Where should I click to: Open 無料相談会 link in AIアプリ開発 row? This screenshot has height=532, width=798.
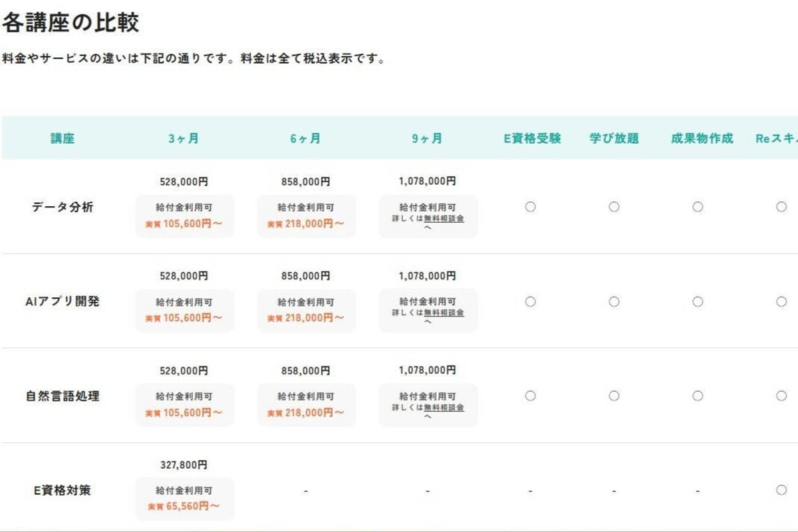(444, 313)
